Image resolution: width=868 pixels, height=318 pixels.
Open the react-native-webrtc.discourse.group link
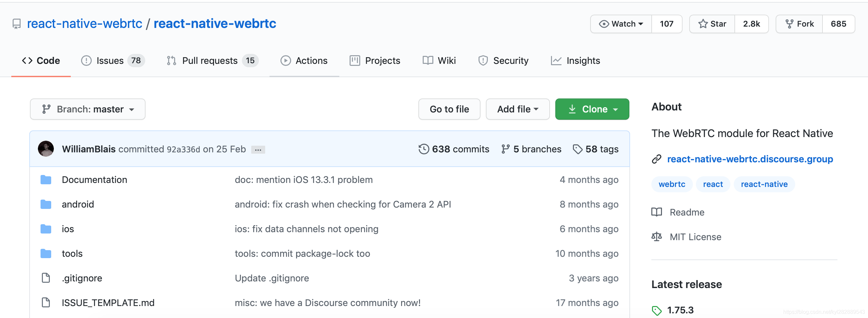click(750, 159)
